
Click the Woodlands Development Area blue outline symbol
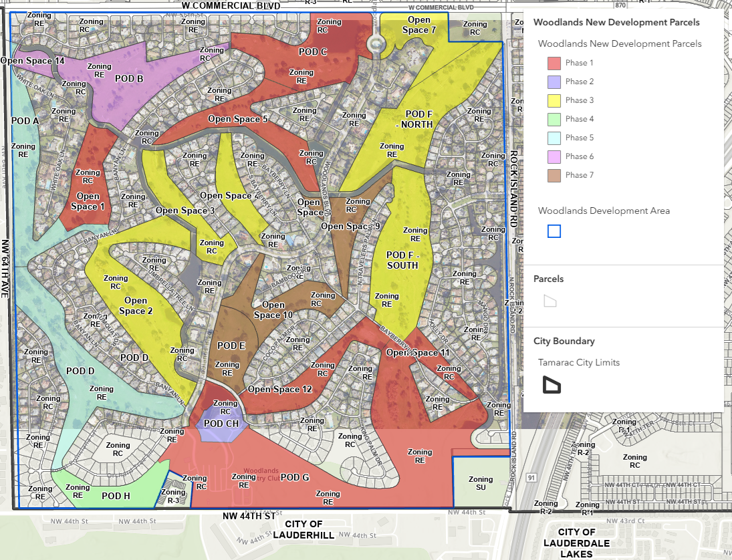[554, 231]
